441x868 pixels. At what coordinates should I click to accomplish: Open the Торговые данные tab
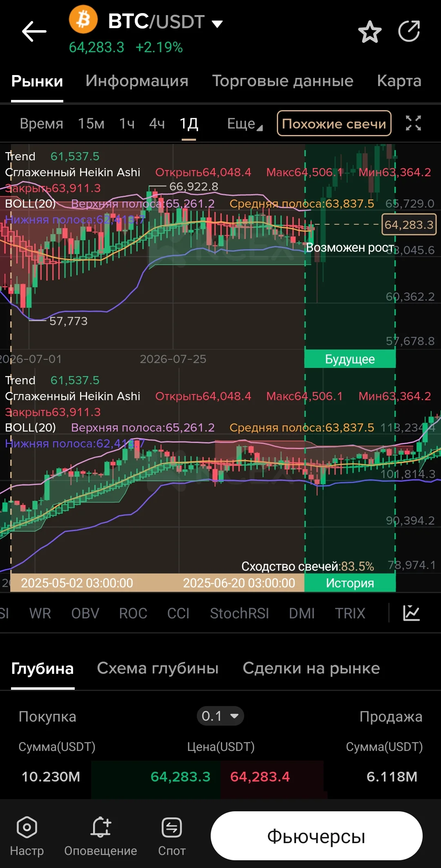pos(283,81)
